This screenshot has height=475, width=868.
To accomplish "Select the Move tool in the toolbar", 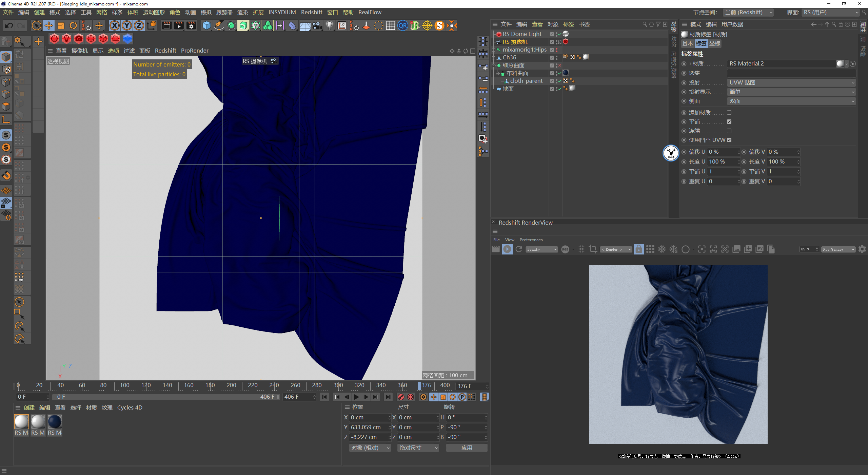I will tap(49, 25).
